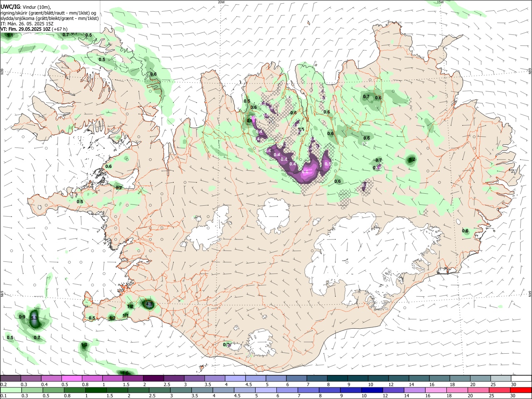Select the bright pink top-row swatch labelled 0.5
The width and height of the screenshot is (532, 399).
point(71,379)
